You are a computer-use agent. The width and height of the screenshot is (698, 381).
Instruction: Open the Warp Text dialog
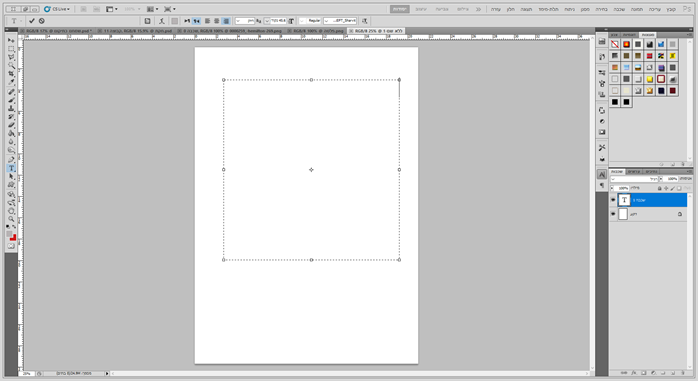162,21
